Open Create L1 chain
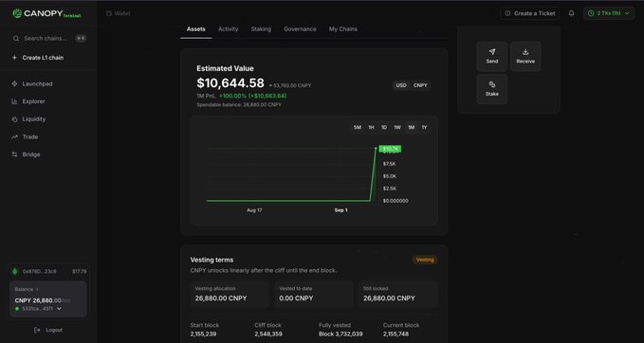 pos(43,58)
